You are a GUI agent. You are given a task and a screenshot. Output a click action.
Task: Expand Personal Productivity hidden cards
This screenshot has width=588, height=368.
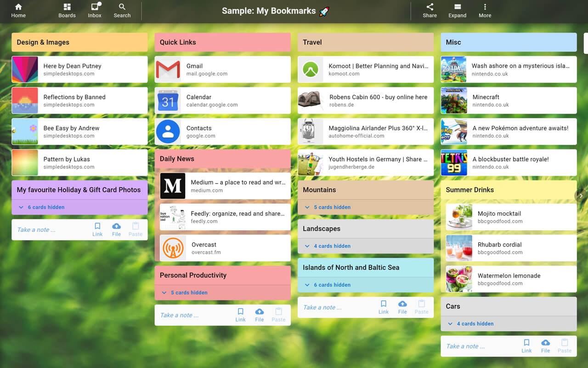point(189,293)
